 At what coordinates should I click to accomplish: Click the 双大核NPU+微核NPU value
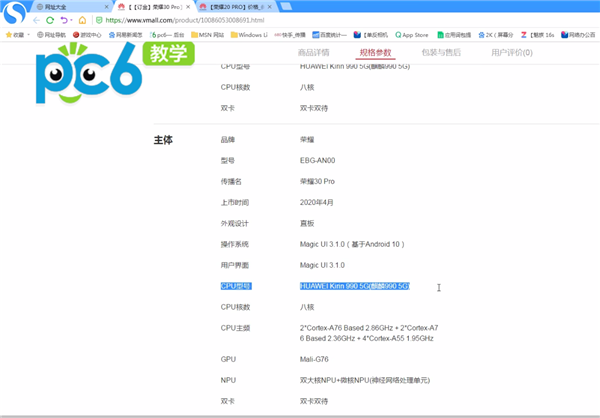tap(365, 380)
